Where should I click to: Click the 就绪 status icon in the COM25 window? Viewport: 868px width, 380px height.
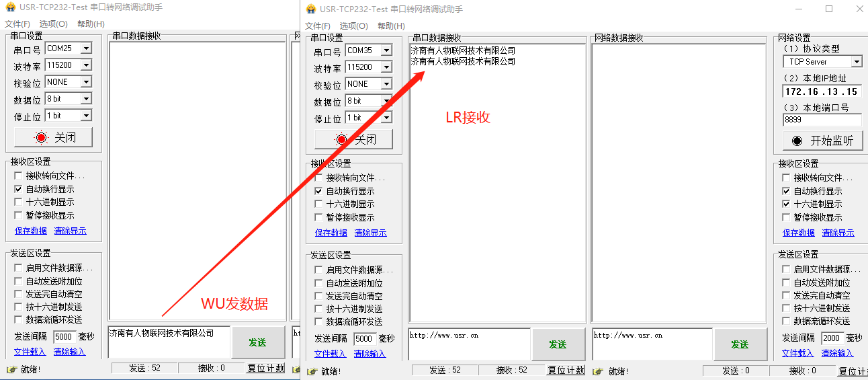point(11,369)
